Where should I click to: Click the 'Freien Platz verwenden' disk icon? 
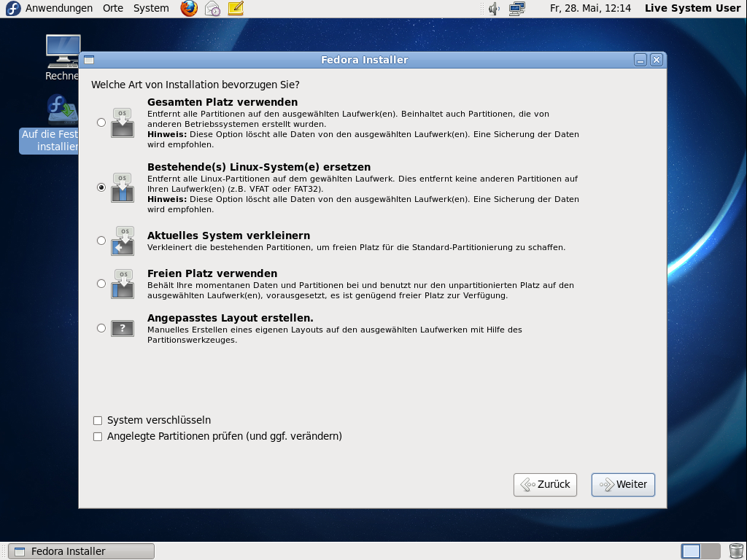click(x=123, y=284)
